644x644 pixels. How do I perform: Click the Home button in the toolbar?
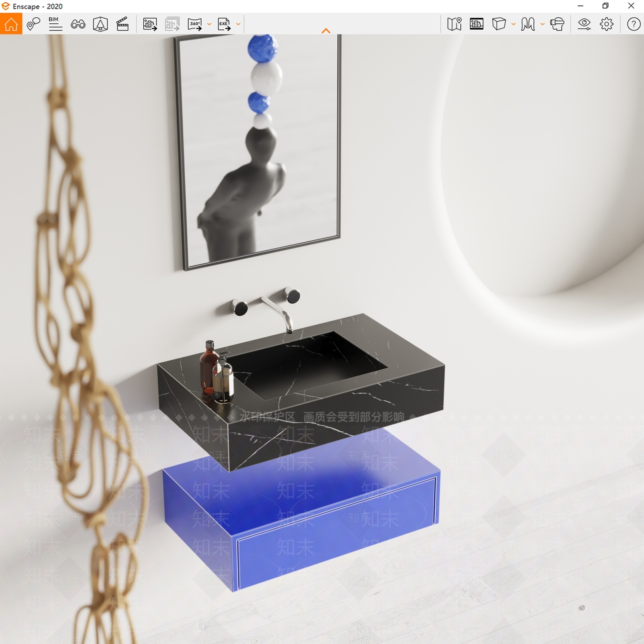pos(11,24)
